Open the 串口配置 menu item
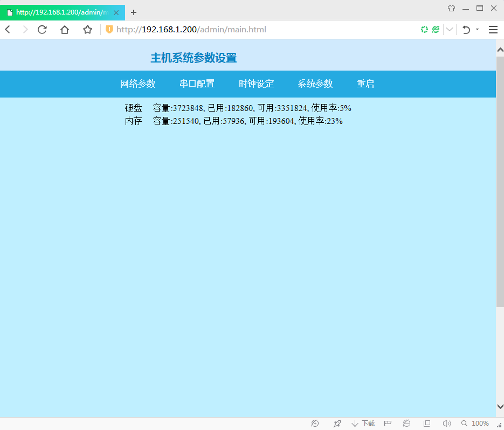 coord(197,84)
